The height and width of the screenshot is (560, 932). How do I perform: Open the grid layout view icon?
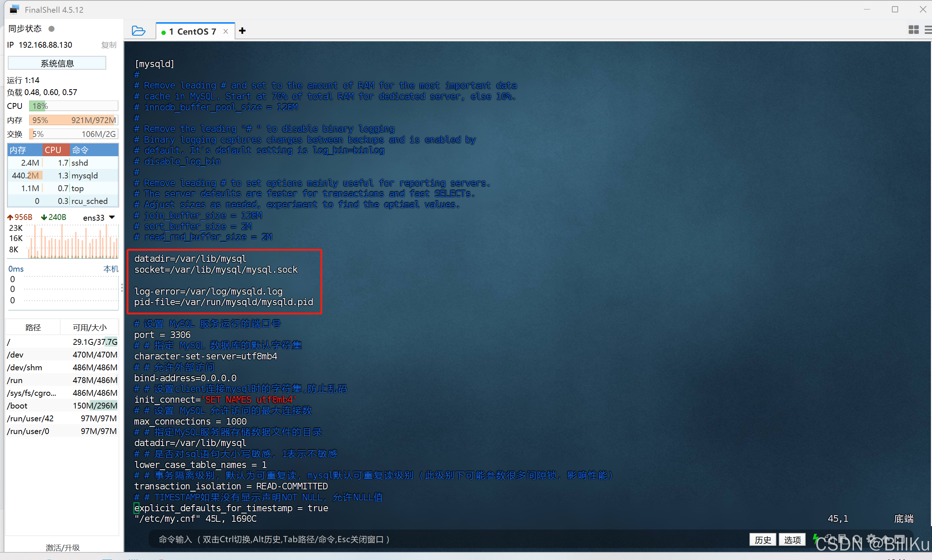click(913, 30)
